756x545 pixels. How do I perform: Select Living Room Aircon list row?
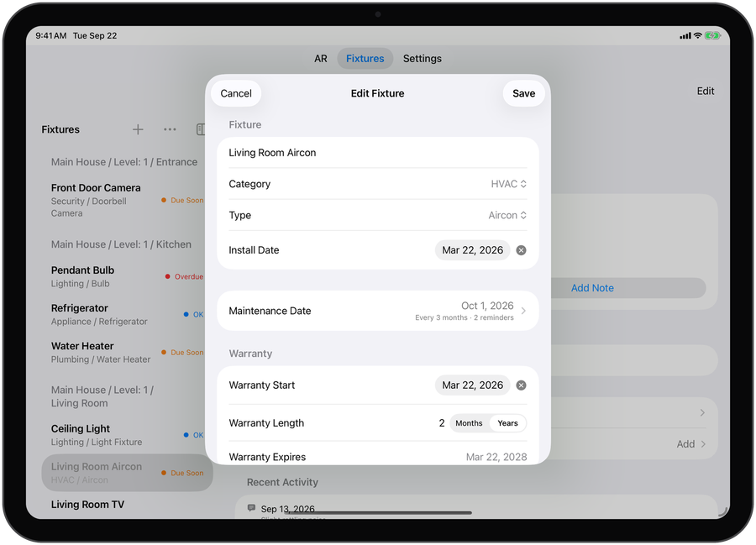click(128, 473)
